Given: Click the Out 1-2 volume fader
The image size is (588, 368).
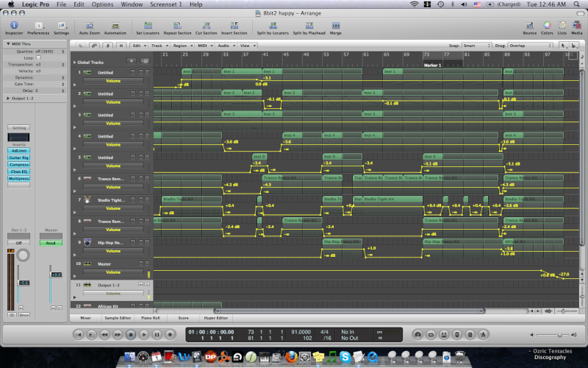Looking at the screenshot, I should [x=24, y=283].
